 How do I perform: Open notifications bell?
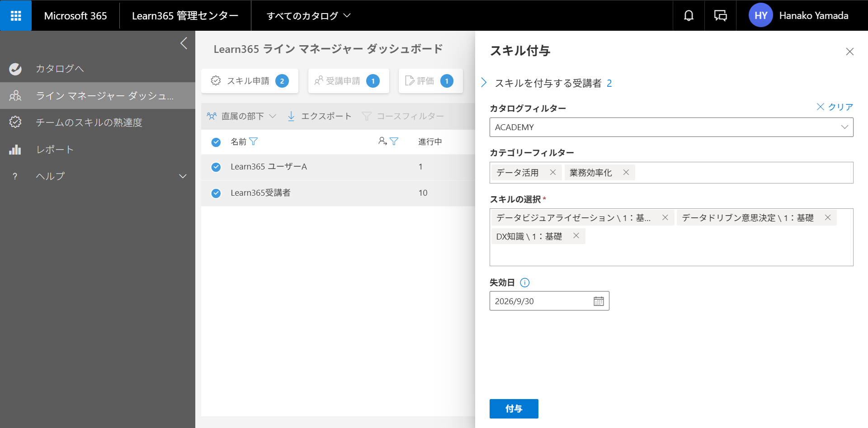pyautogui.click(x=689, y=15)
